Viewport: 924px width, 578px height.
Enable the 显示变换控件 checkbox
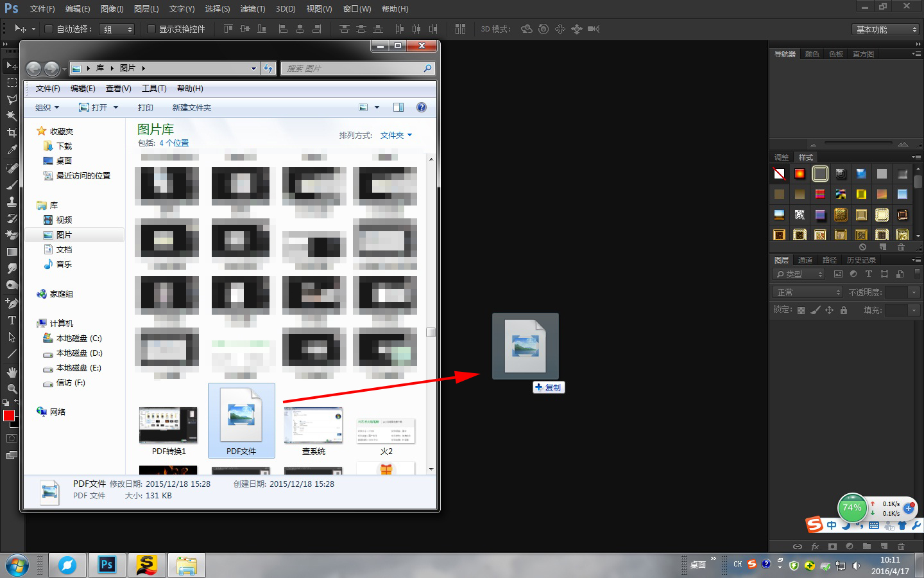coord(151,29)
